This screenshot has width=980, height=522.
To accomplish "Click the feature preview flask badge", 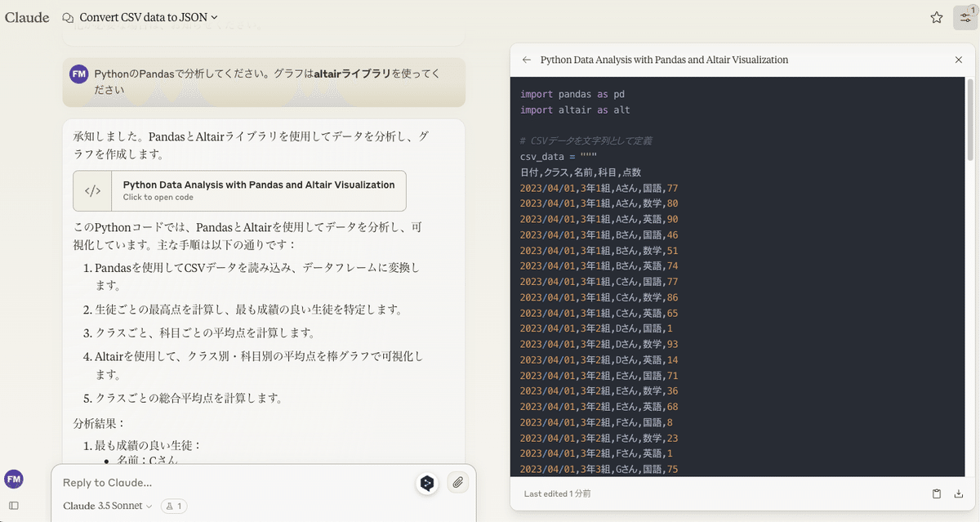I will tap(174, 506).
